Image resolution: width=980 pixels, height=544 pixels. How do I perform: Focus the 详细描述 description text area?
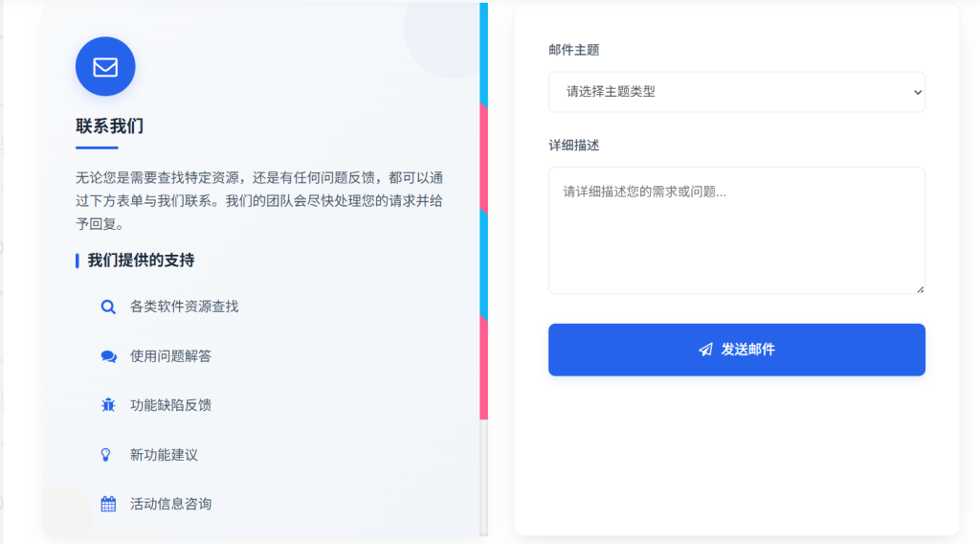[735, 230]
